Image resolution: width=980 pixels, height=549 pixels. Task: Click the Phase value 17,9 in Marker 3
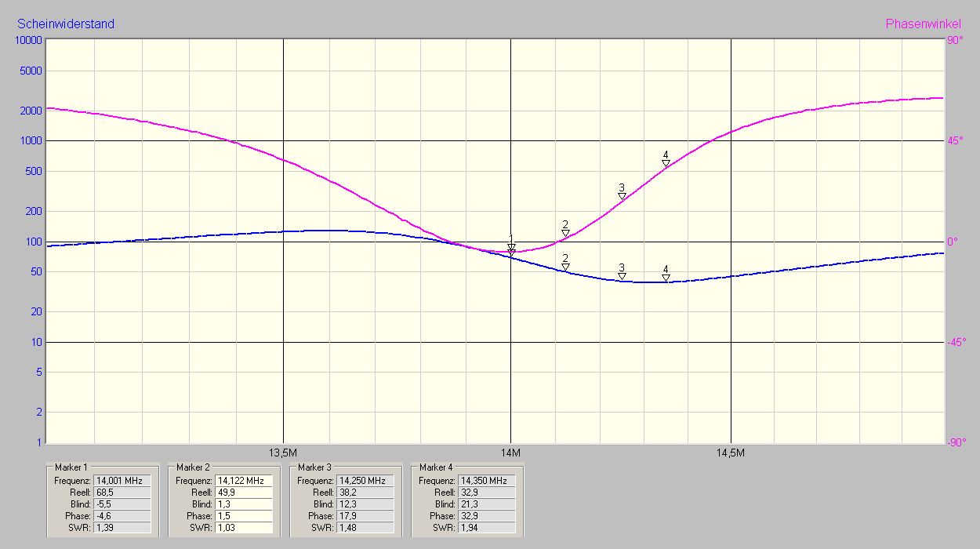click(x=365, y=515)
